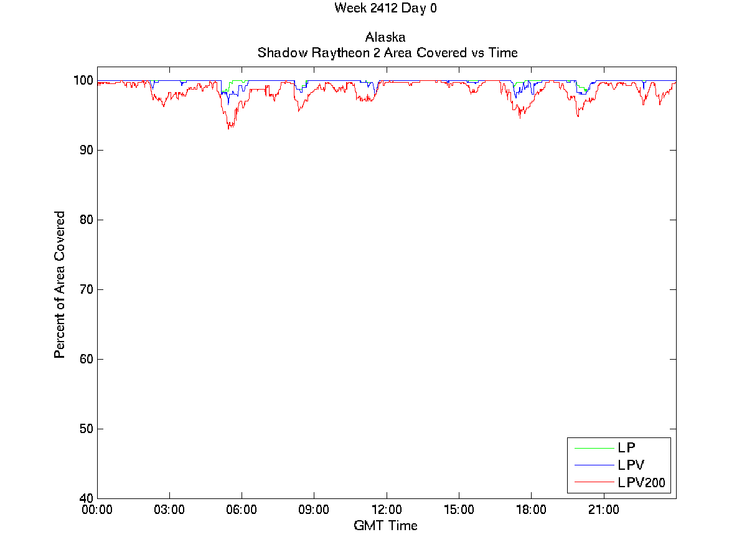Screen dimensions: 747x560
Task: Click the 00:00 time tick label
Action: coord(97,510)
